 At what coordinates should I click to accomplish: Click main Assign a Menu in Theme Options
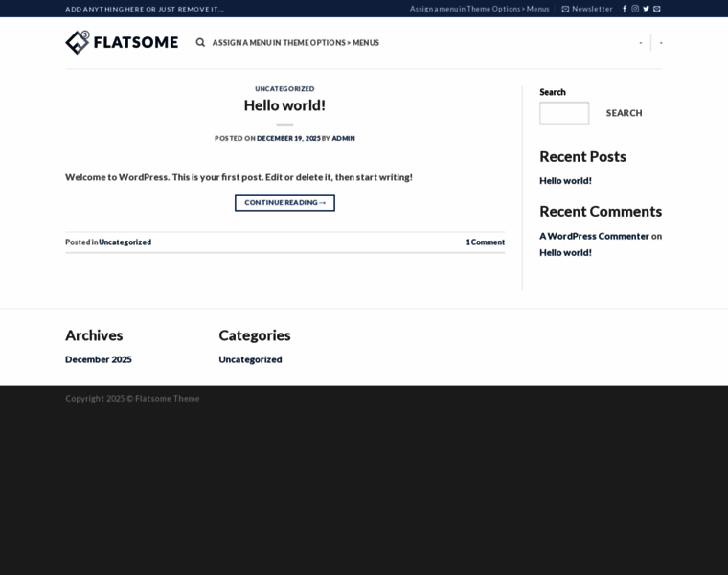point(295,42)
